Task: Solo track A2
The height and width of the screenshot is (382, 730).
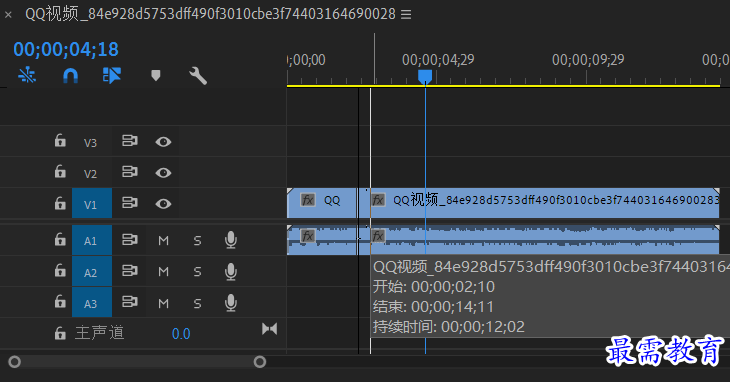Action: (197, 272)
